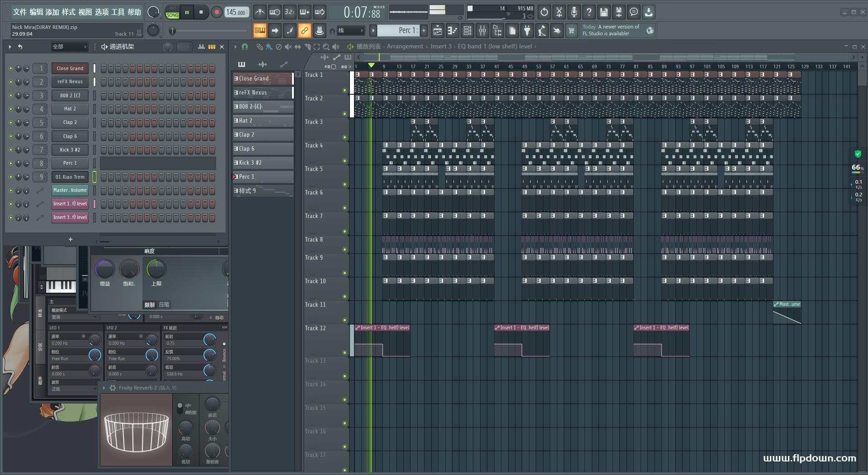Image resolution: width=868 pixels, height=475 pixels.
Task: Open the help question mark icon
Action: click(x=589, y=12)
